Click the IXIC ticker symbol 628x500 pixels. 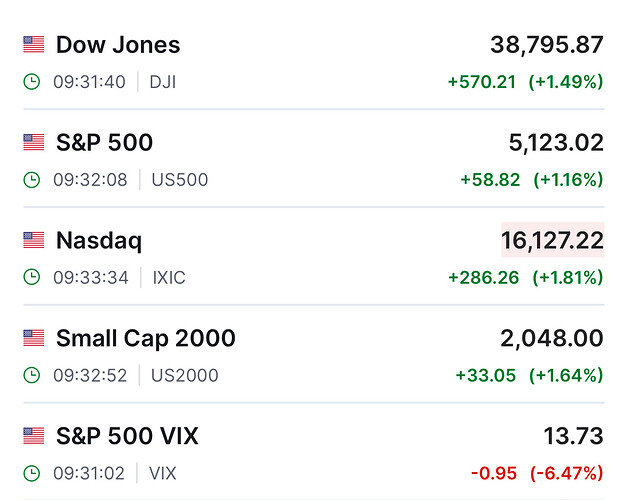pyautogui.click(x=168, y=278)
